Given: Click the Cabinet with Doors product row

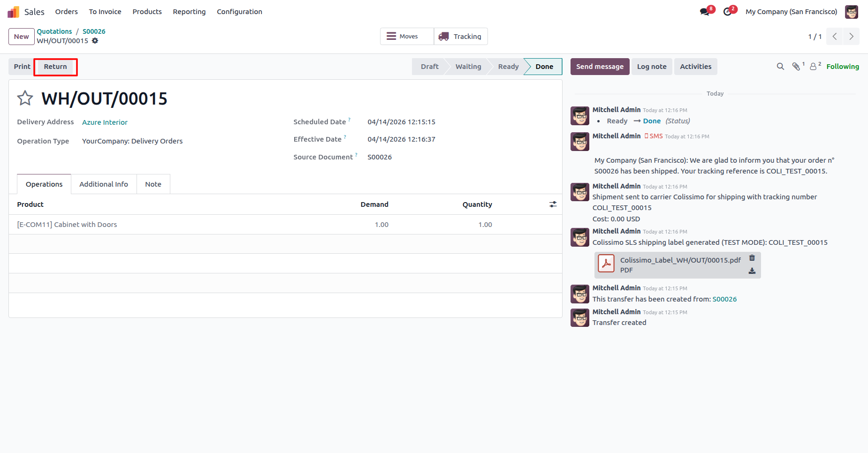Looking at the screenshot, I should [285, 225].
